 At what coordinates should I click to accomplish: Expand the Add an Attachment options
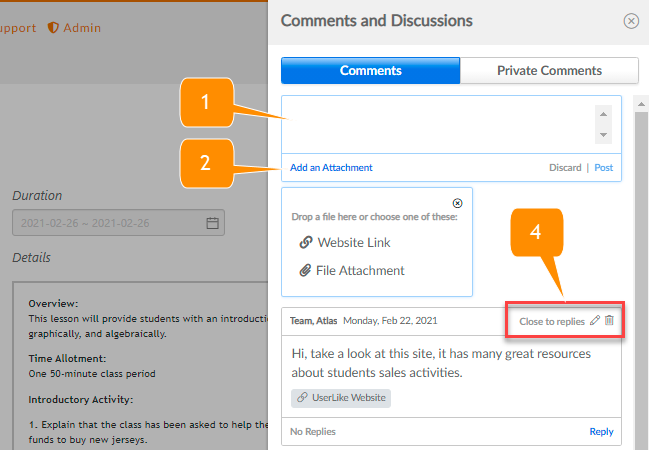tap(331, 168)
